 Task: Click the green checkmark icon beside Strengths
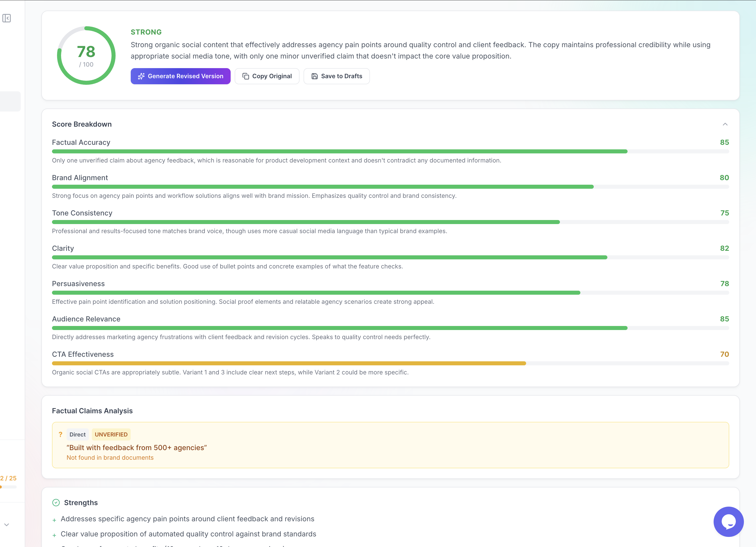coord(56,503)
